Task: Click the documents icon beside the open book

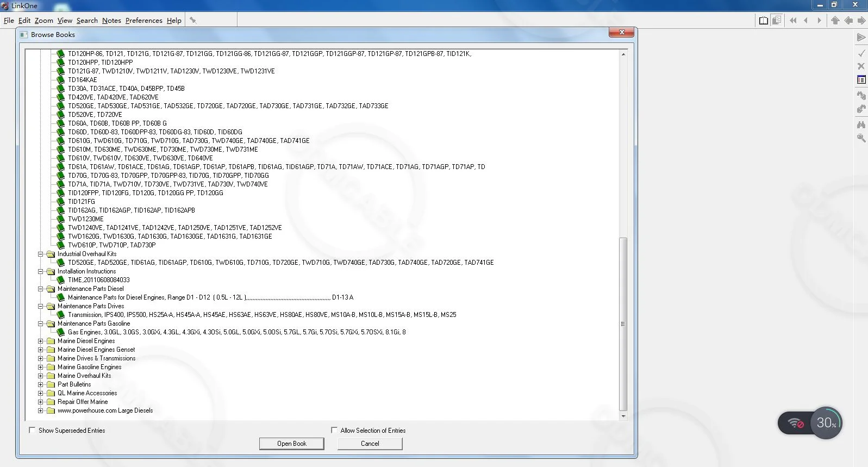Action: click(777, 21)
